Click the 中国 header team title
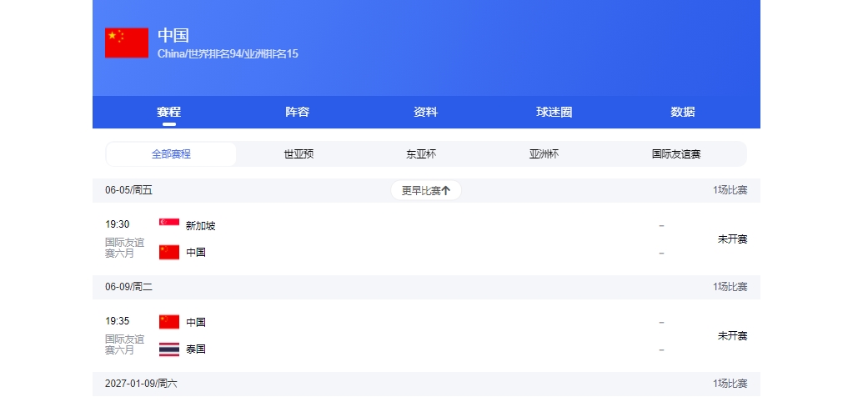The height and width of the screenshot is (402, 868). coord(173,35)
